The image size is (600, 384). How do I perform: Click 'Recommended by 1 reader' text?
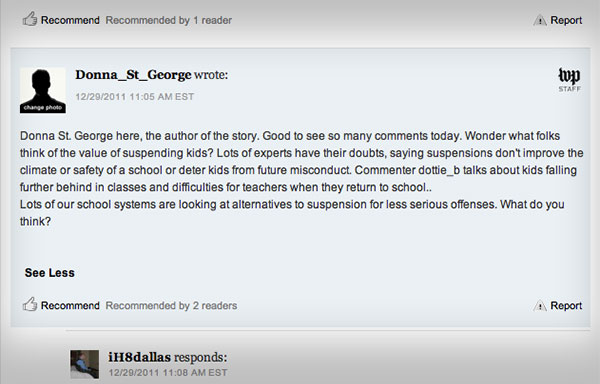pyautogui.click(x=169, y=20)
